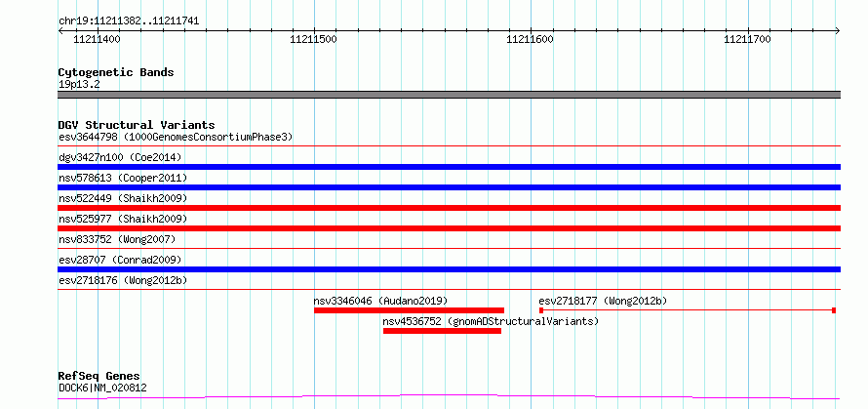Open the esv28707 (Conrad2009) variant label
The height and width of the screenshot is (409, 868).
click(120, 260)
